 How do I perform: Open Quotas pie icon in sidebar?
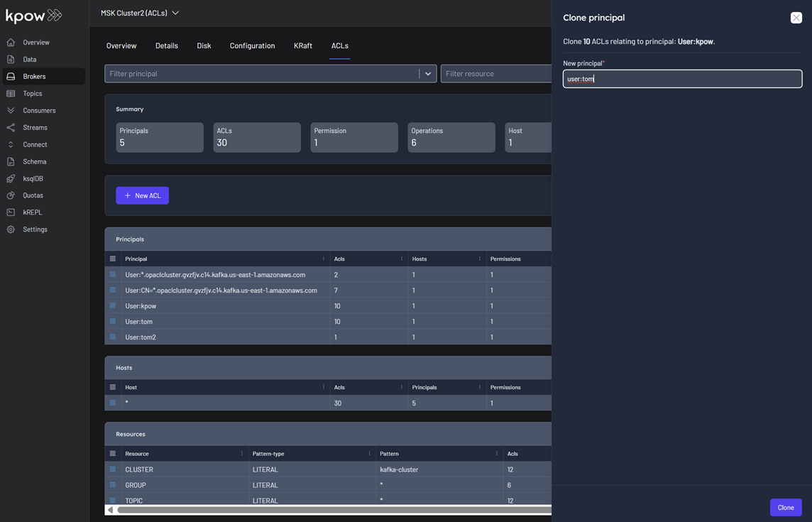tap(11, 195)
